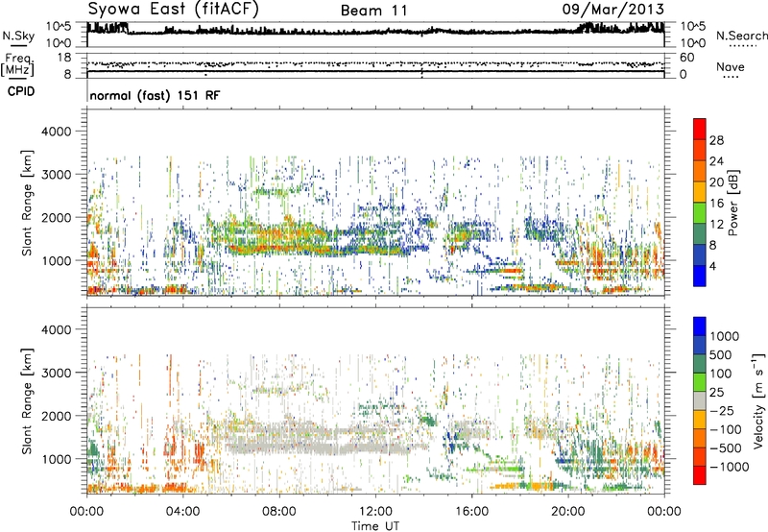This screenshot has width=768, height=532.
Task: Click the "20:00" time axis label
Action: click(568, 512)
